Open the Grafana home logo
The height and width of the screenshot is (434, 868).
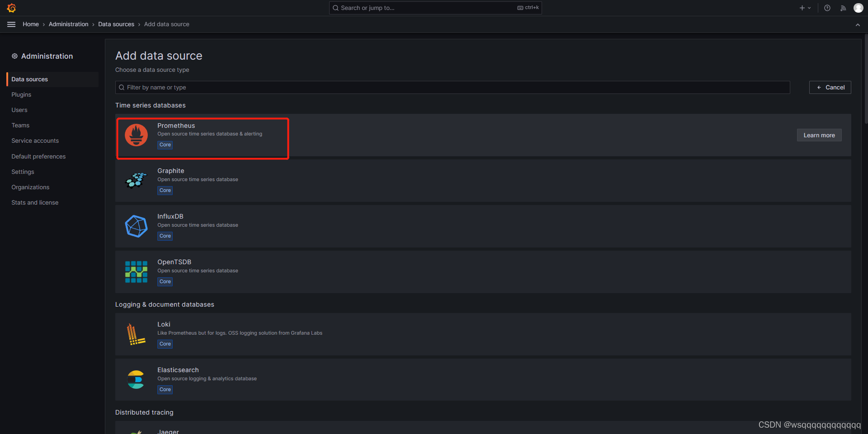(x=11, y=8)
